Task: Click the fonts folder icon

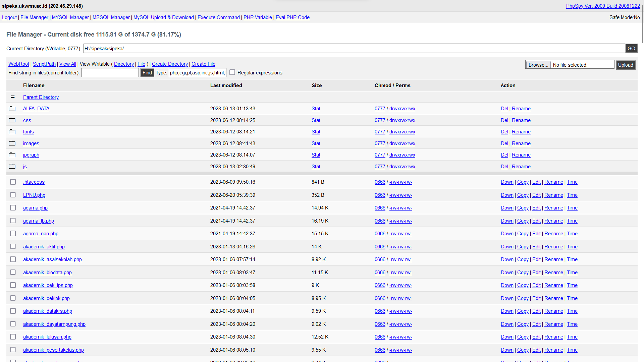Action: coord(12,132)
